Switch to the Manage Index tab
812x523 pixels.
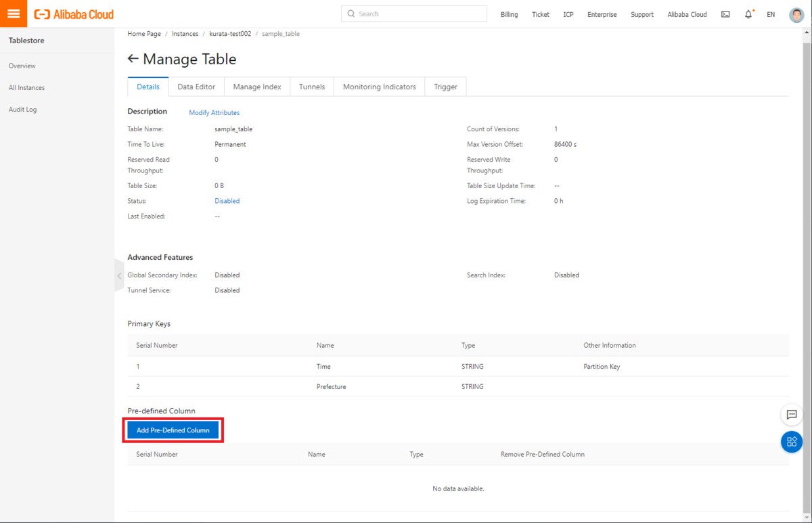coord(257,87)
